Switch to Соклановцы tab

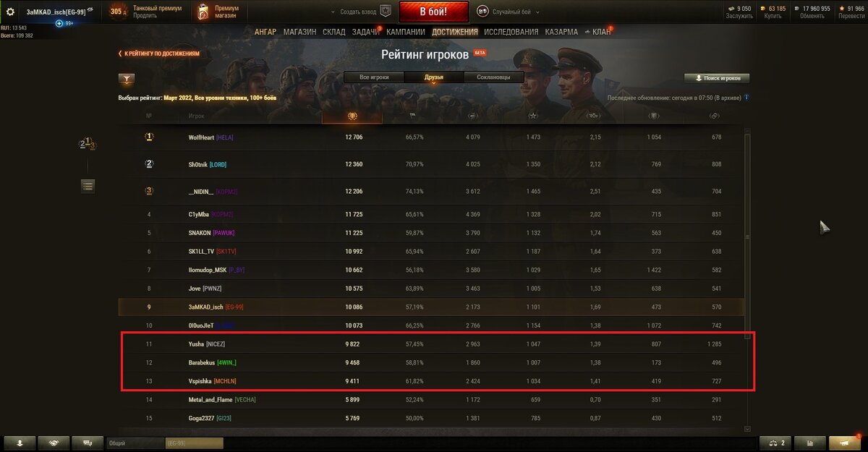(x=494, y=77)
